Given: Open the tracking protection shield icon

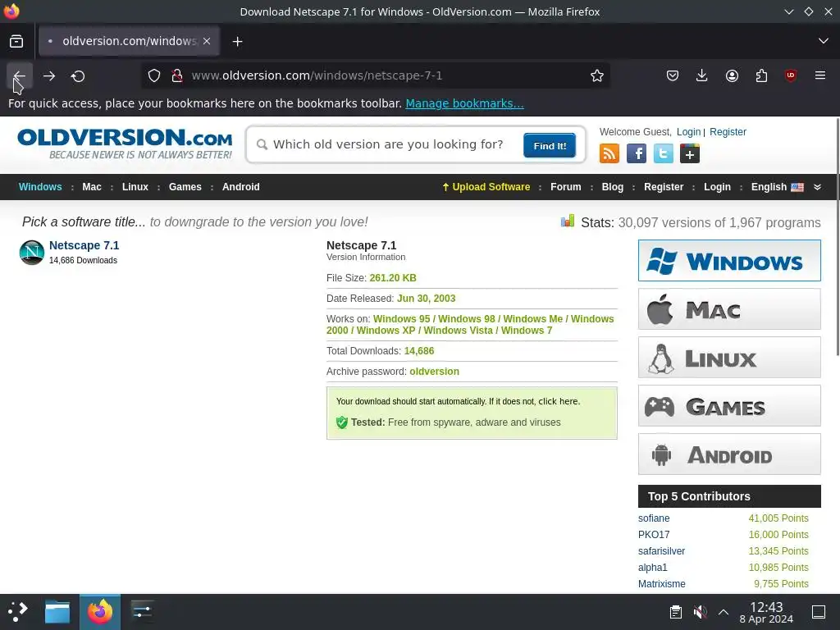Looking at the screenshot, I should [x=154, y=75].
